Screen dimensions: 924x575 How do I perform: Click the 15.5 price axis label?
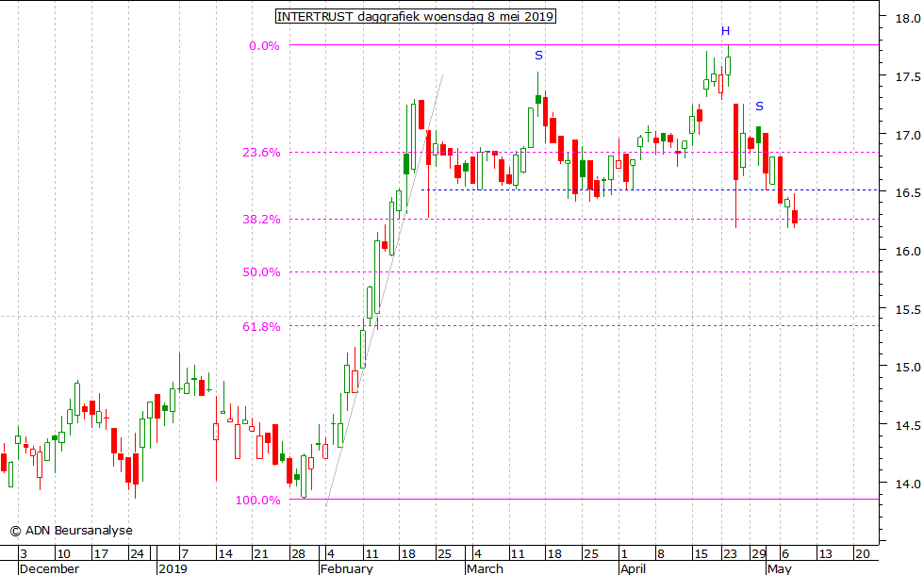coord(907,309)
